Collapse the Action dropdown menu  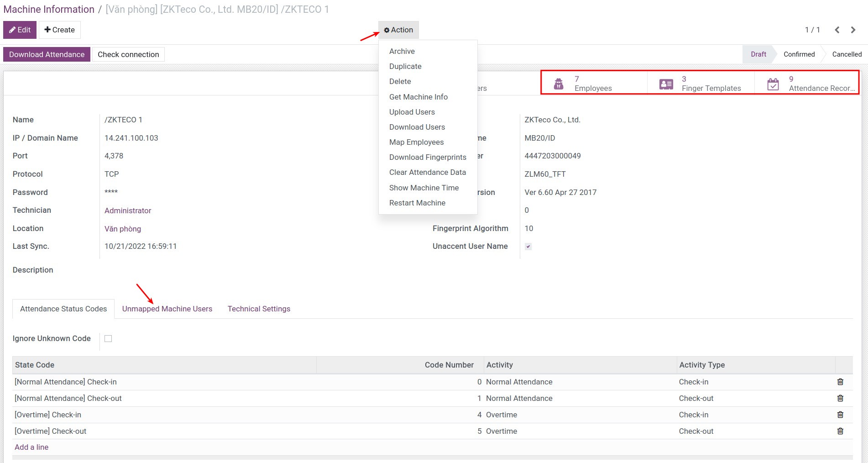coord(398,30)
